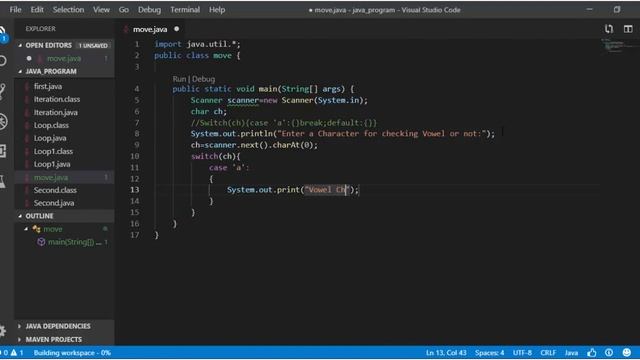The height and width of the screenshot is (360, 640).
Task: Switch to the move.java editor tab
Action: [150, 29]
